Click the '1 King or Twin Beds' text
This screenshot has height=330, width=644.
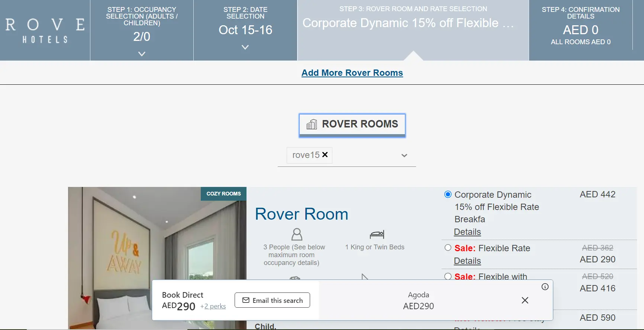click(375, 247)
